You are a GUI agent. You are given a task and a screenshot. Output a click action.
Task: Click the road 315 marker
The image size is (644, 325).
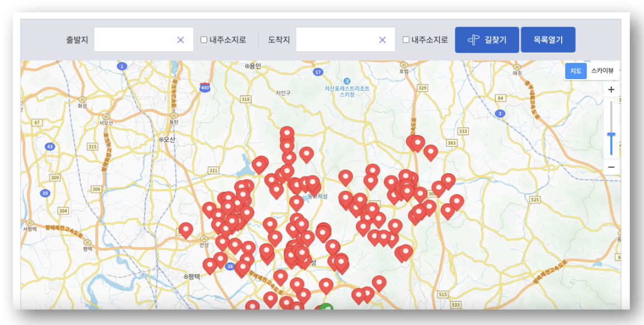92,147
